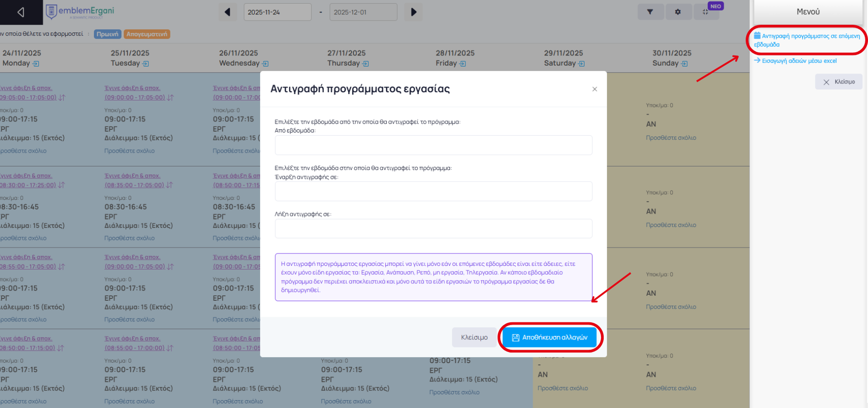Toggle the Πρωινή shift tag

108,34
